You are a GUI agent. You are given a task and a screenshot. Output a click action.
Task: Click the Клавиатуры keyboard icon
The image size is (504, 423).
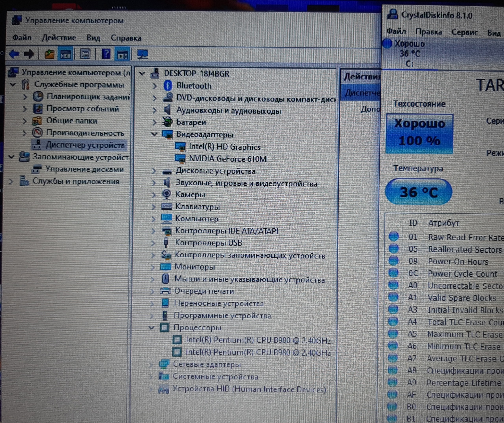click(x=167, y=206)
